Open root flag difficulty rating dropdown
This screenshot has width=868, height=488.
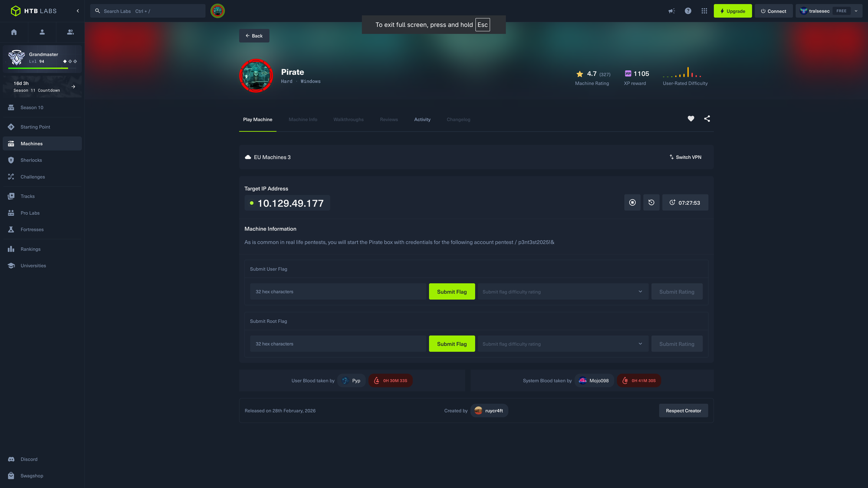(x=563, y=344)
